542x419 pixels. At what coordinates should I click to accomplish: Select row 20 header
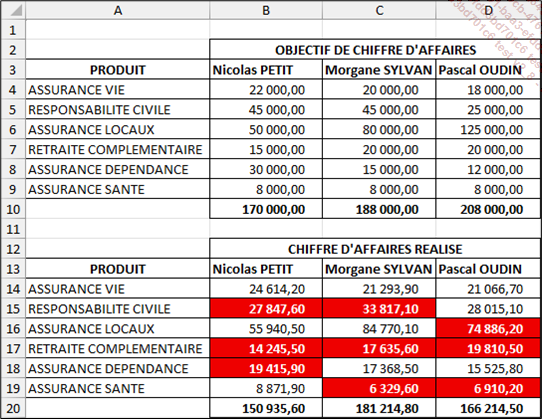tap(13, 408)
